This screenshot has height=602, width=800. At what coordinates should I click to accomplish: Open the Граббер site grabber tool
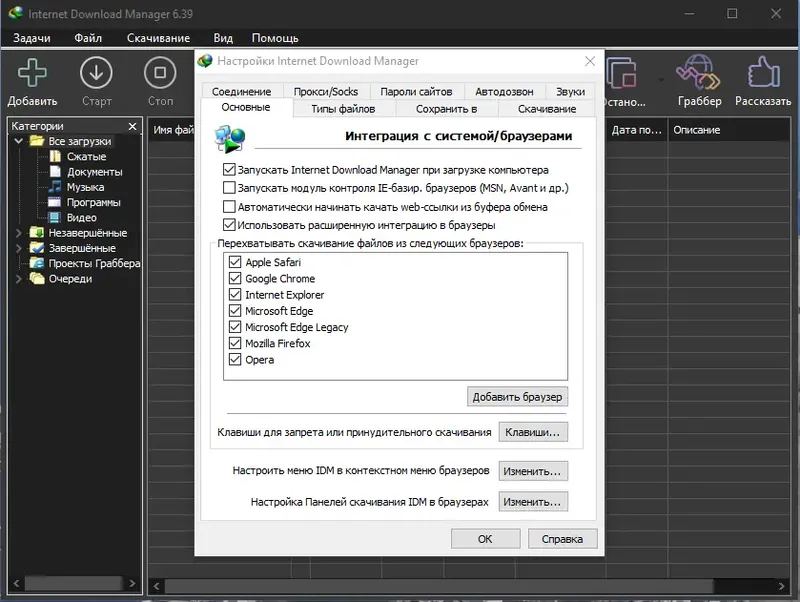[x=699, y=72]
